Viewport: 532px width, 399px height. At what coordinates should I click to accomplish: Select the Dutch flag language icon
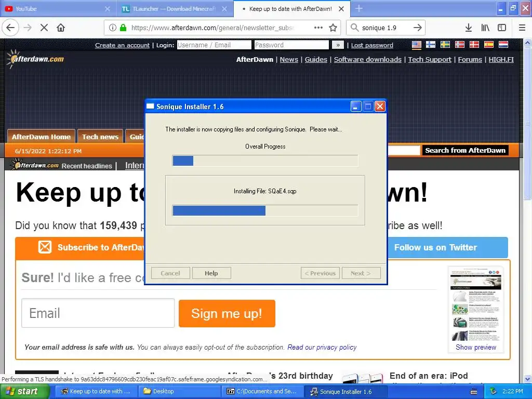(x=503, y=45)
